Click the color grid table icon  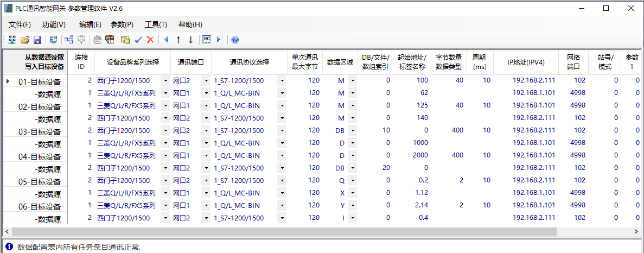[x=110, y=40]
